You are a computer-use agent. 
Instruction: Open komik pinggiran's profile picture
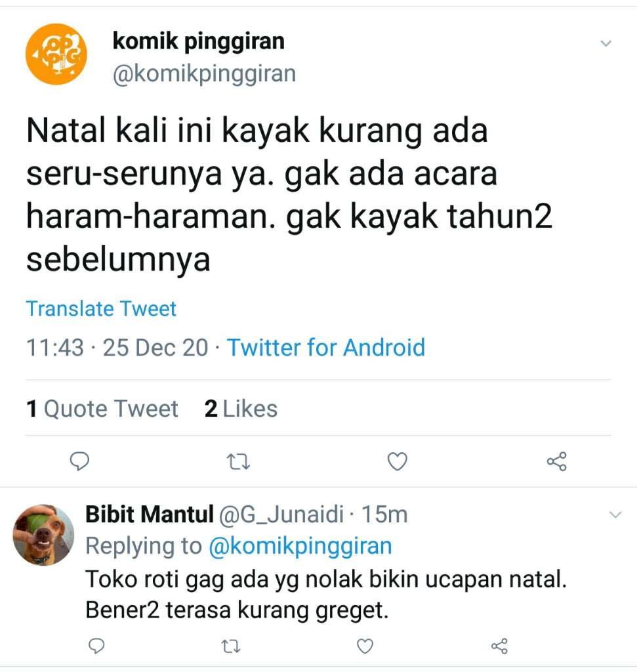click(56, 54)
